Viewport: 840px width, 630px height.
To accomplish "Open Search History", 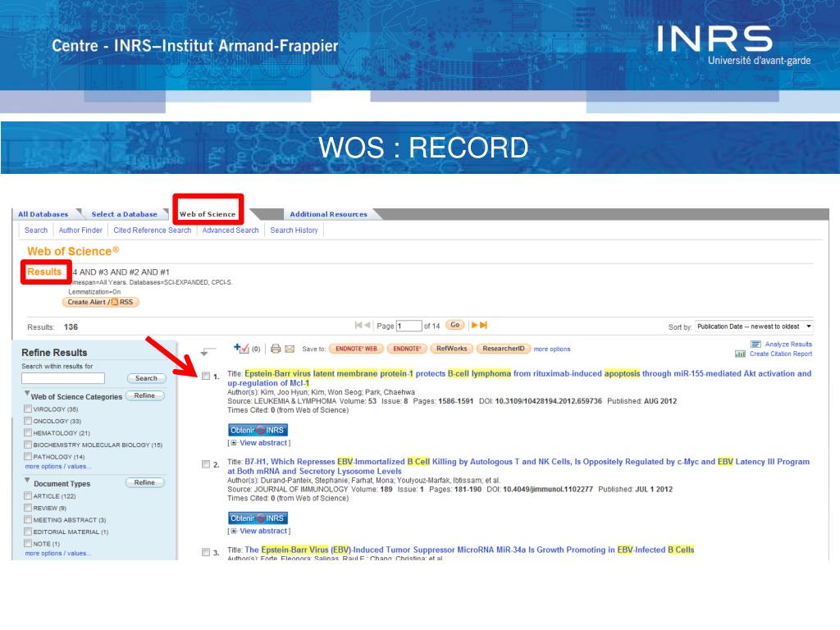I will click(x=294, y=231).
